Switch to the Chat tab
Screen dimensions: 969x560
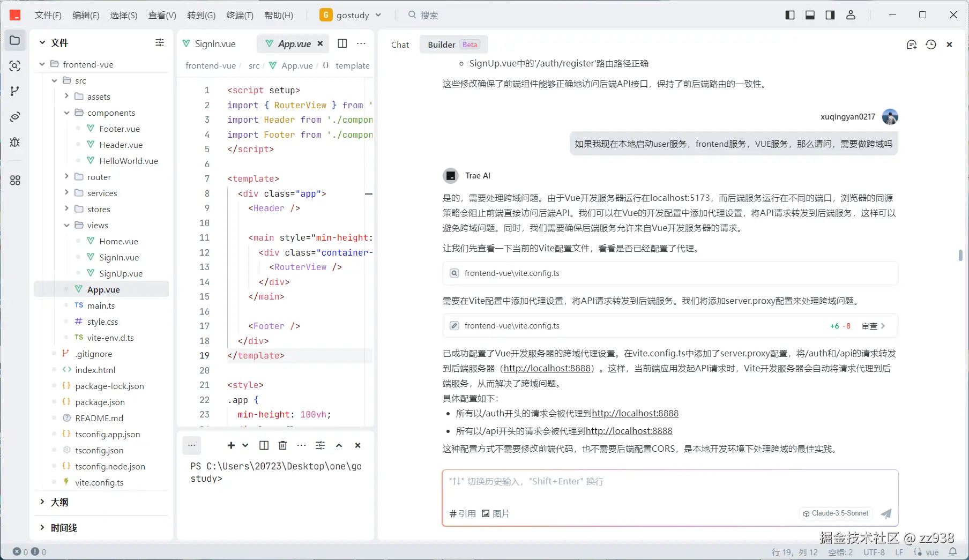400,44
